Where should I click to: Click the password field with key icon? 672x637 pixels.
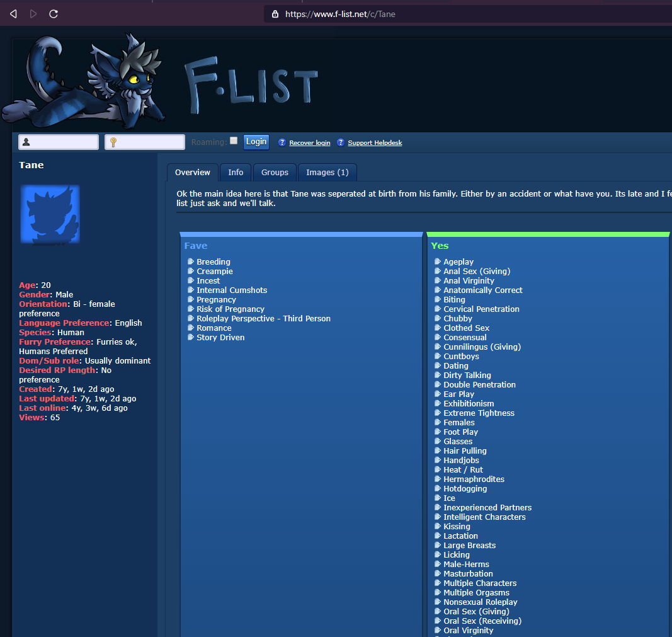[x=145, y=142]
